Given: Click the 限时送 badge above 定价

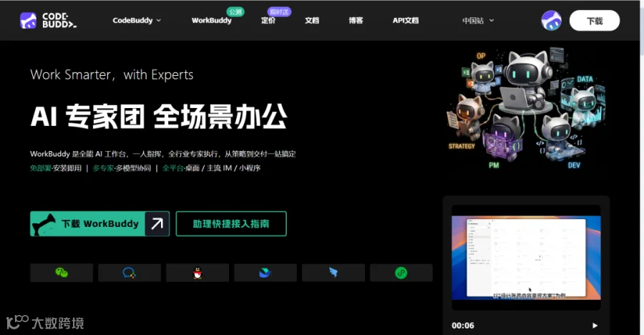Looking at the screenshot, I should (x=279, y=12).
